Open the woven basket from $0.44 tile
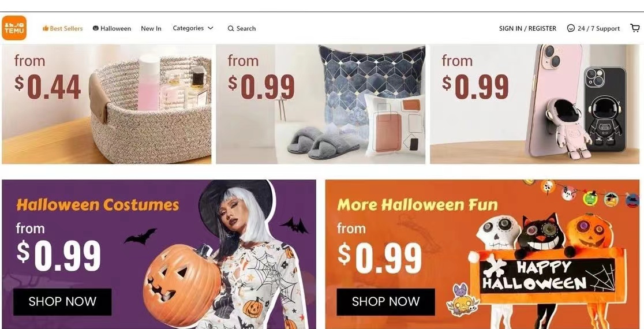 click(x=107, y=104)
